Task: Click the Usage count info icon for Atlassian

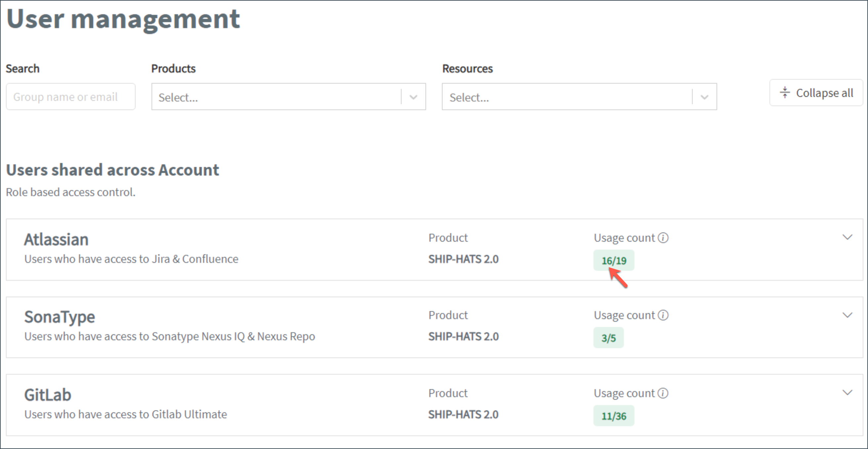Action: coord(663,237)
